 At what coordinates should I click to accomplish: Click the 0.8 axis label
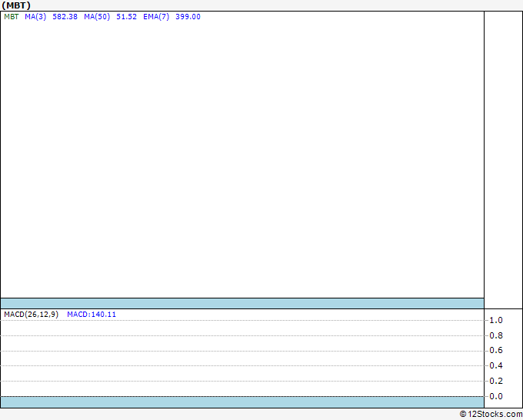[x=495, y=335]
